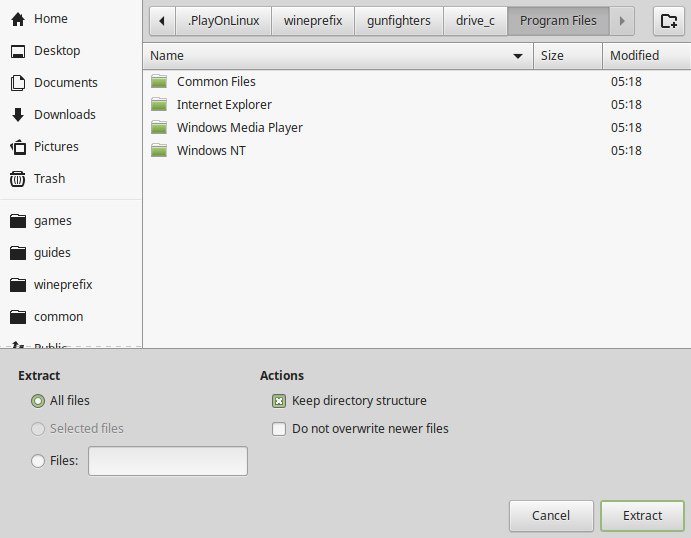This screenshot has height=538, width=691.
Task: Click the Cancel button
Action: (551, 516)
